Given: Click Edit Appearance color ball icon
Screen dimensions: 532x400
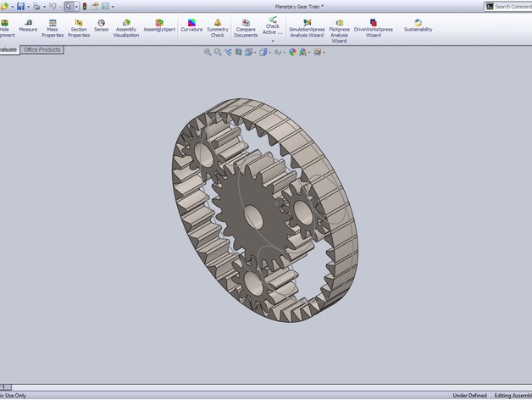Looking at the screenshot, I should pos(292,52).
